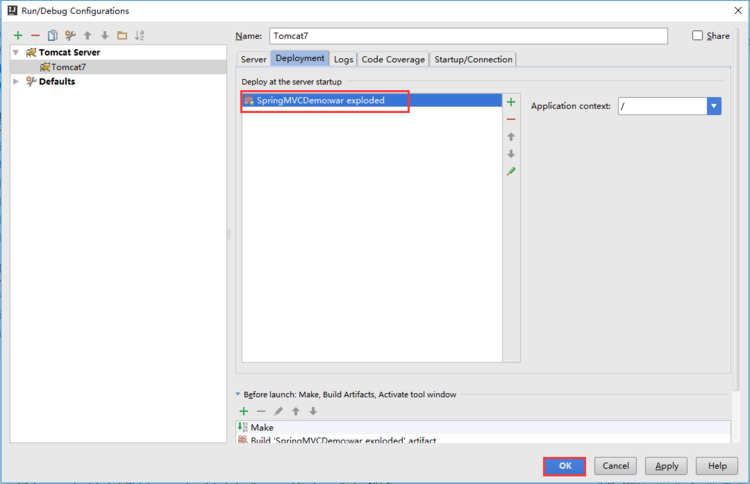
Task: Move the Before launch task down
Action: [313, 411]
